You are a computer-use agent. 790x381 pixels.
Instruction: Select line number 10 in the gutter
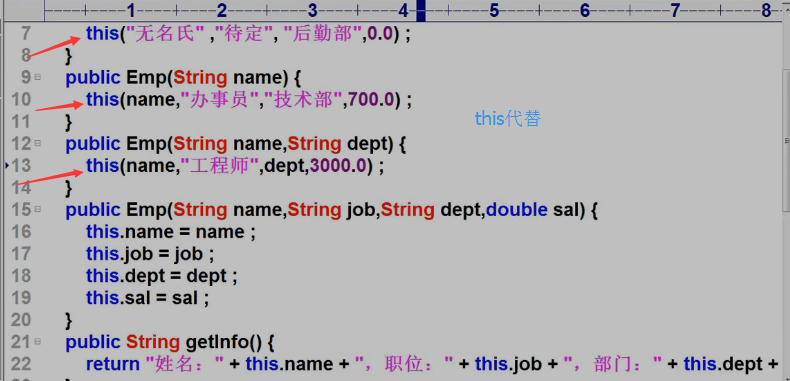coord(21,100)
